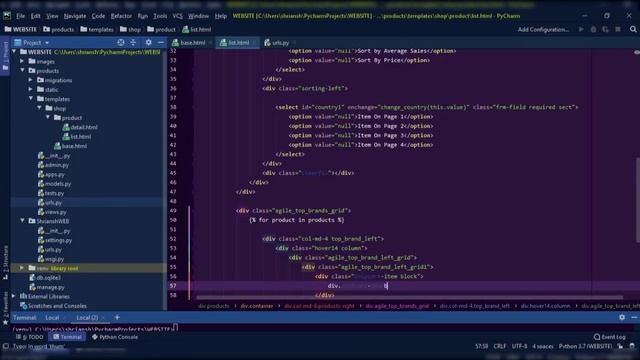
Task: Click locate/scroll from source target icon
Action: click(121, 42)
